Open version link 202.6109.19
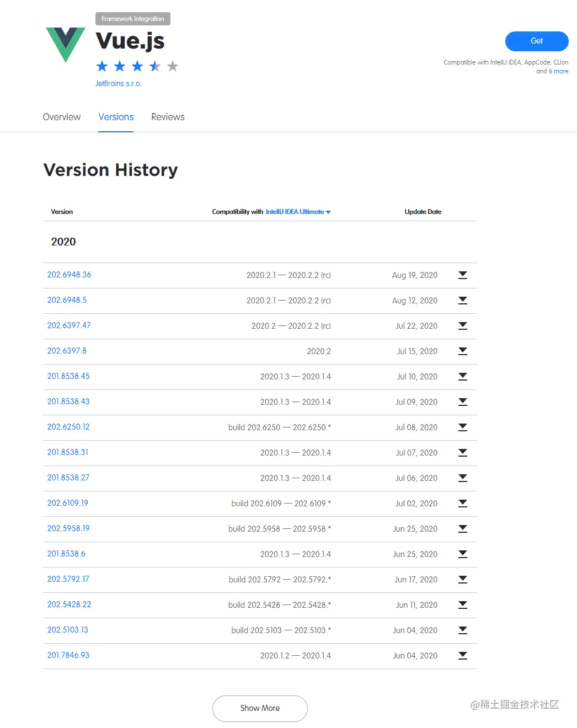 click(68, 503)
